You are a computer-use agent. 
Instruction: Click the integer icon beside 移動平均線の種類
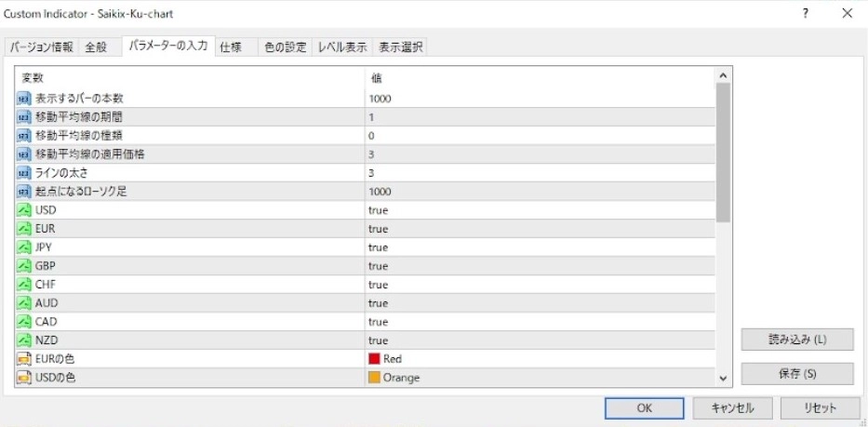coord(24,136)
